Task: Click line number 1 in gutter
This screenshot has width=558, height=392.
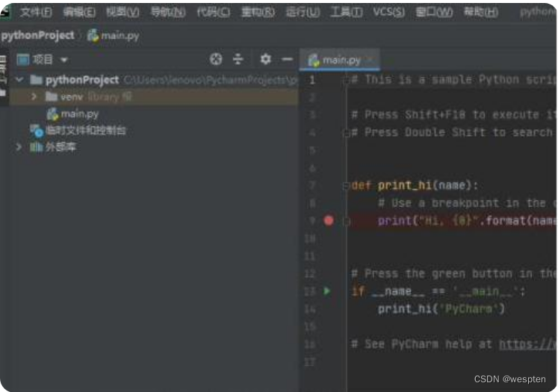Action: click(x=312, y=80)
